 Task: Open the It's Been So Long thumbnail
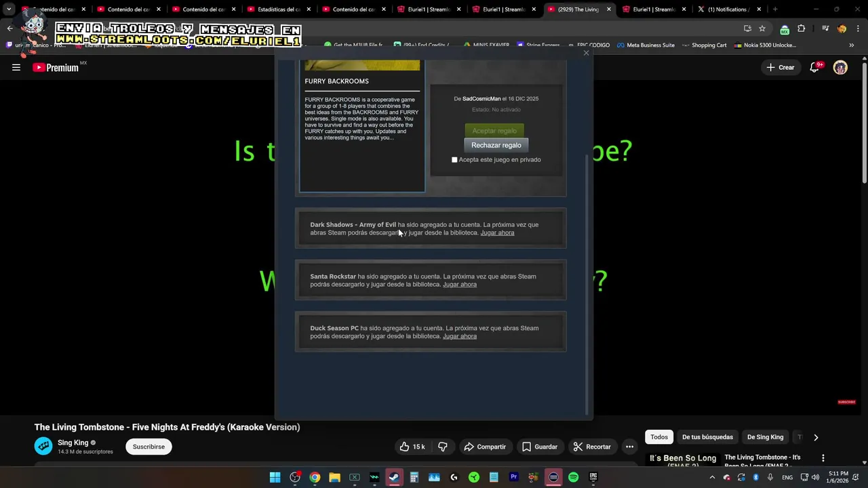pos(683,460)
